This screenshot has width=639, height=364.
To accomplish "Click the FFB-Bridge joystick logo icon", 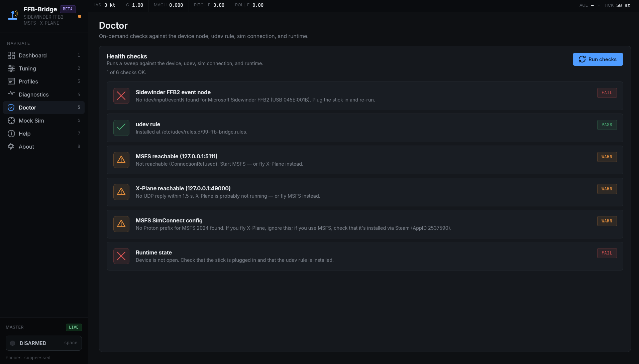I will coord(13,15).
